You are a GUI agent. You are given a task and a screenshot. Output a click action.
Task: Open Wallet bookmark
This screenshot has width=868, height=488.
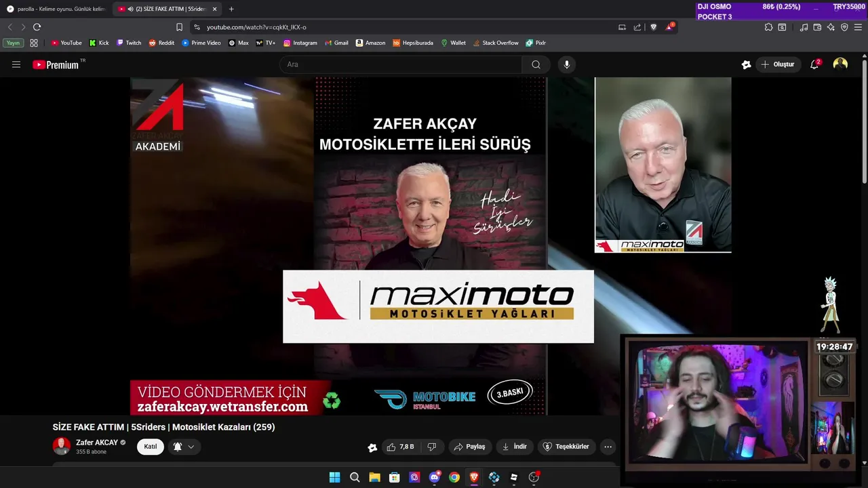[453, 43]
